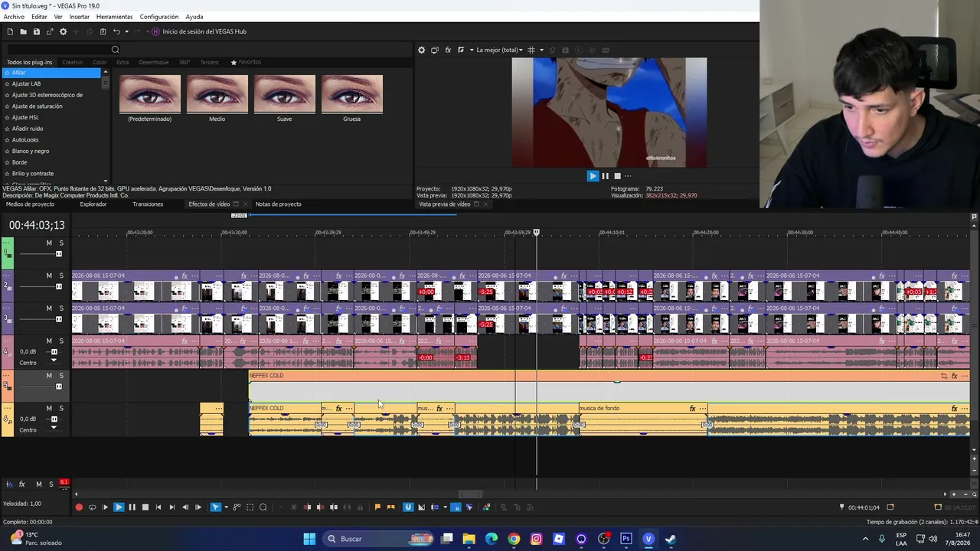980x551 pixels.
Task: Open the Herramientas menu
Action: pos(114,17)
